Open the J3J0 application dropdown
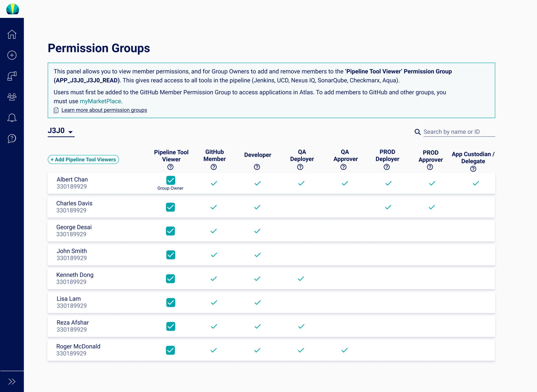This screenshot has width=537, height=392. pyautogui.click(x=61, y=131)
